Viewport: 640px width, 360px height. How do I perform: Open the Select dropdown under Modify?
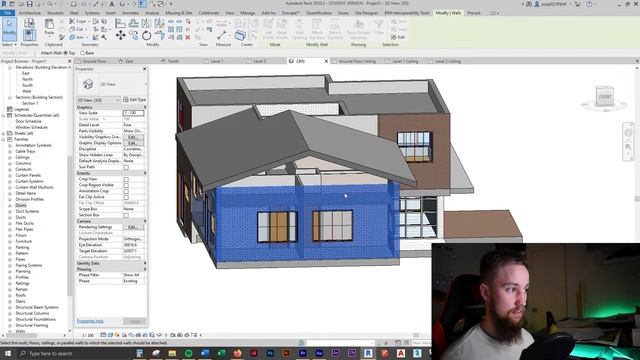(x=9, y=44)
